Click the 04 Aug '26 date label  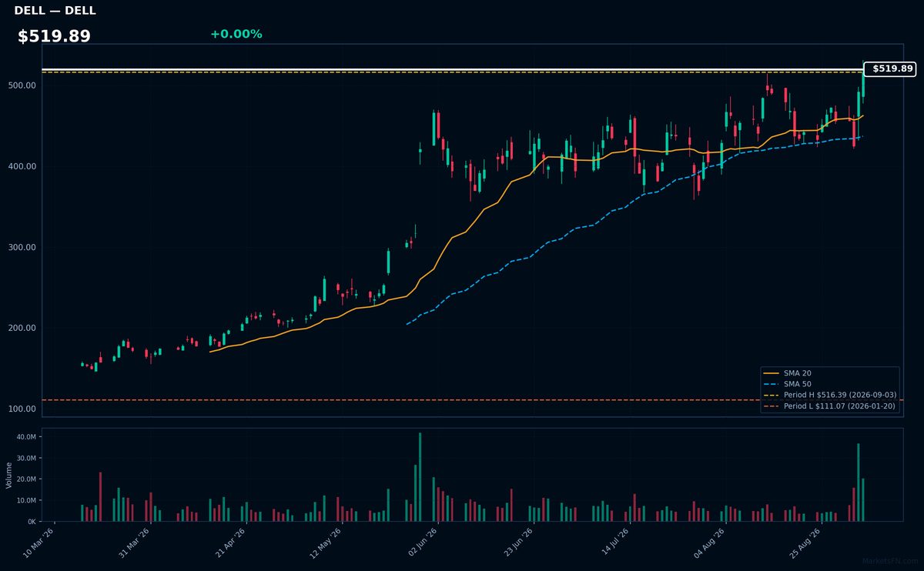click(x=710, y=543)
